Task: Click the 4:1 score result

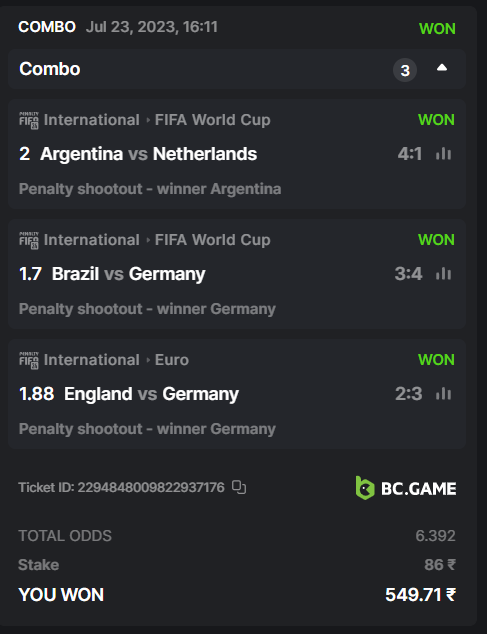Action: [x=410, y=154]
